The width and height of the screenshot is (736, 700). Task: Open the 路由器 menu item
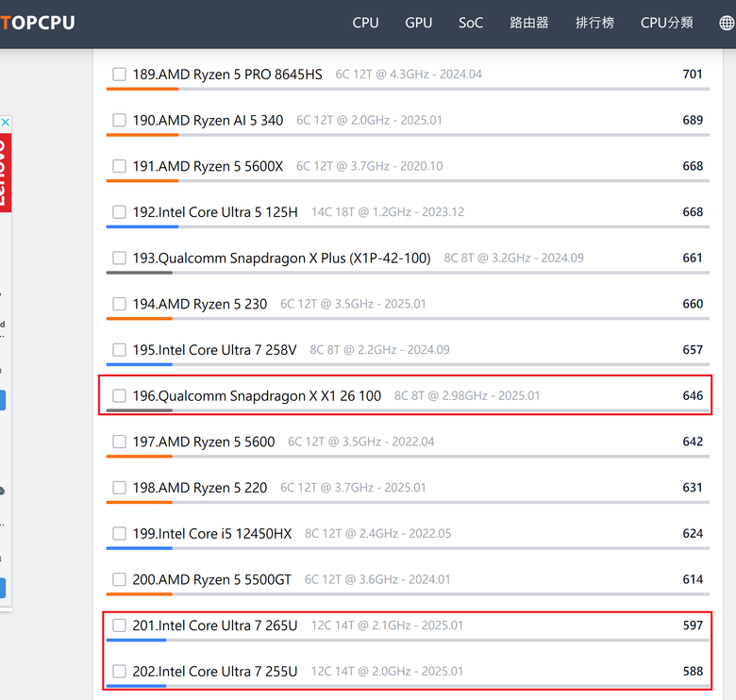[x=529, y=23]
